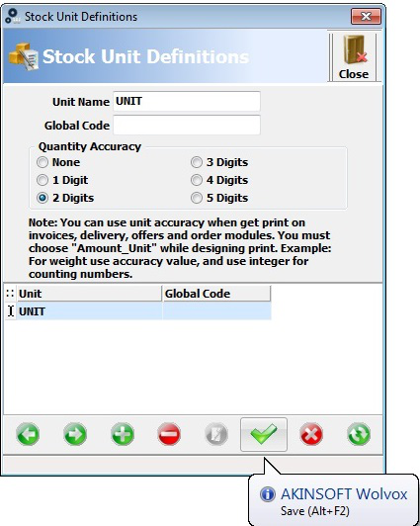Choose 1 Digit accuracy option
This screenshot has width=420, height=526.
42,180
